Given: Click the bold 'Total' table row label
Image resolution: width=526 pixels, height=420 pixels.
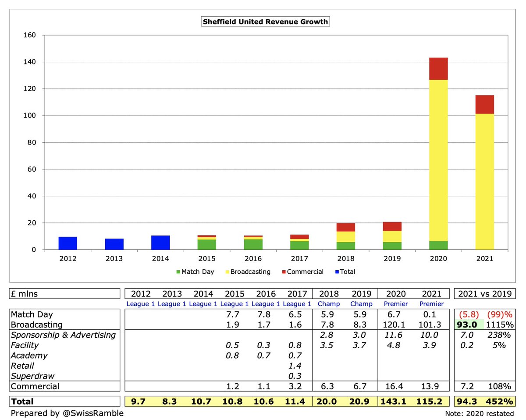Looking at the screenshot, I should (x=23, y=401).
